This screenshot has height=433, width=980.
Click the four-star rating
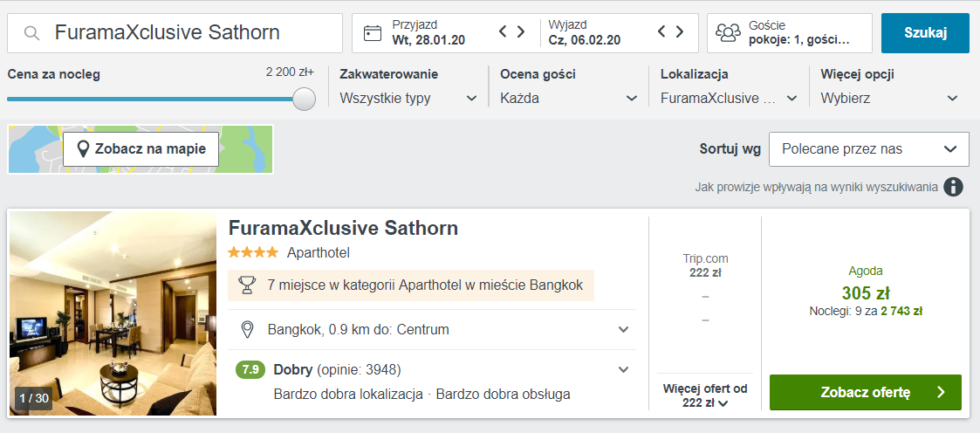coord(253,252)
